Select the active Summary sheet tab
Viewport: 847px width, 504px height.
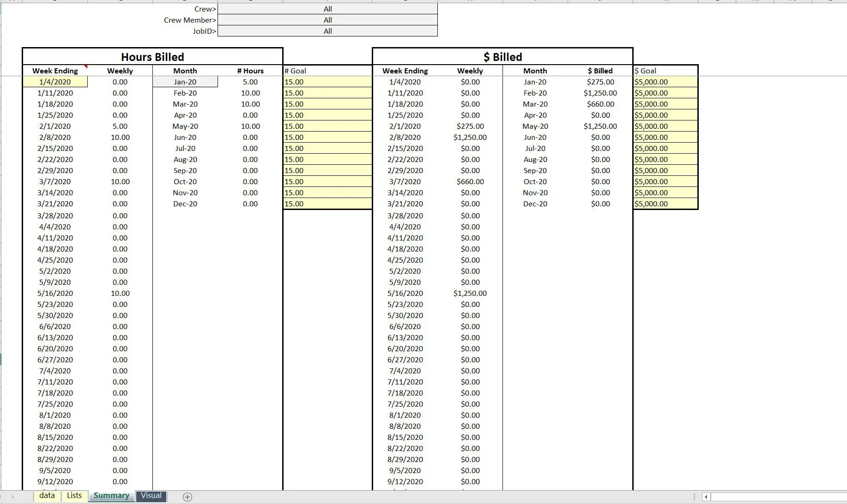pyautogui.click(x=111, y=495)
